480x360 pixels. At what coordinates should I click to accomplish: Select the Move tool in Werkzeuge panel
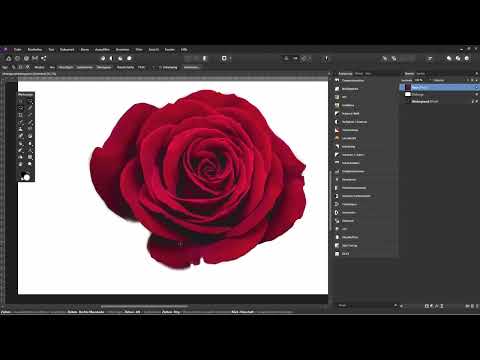tap(21, 101)
